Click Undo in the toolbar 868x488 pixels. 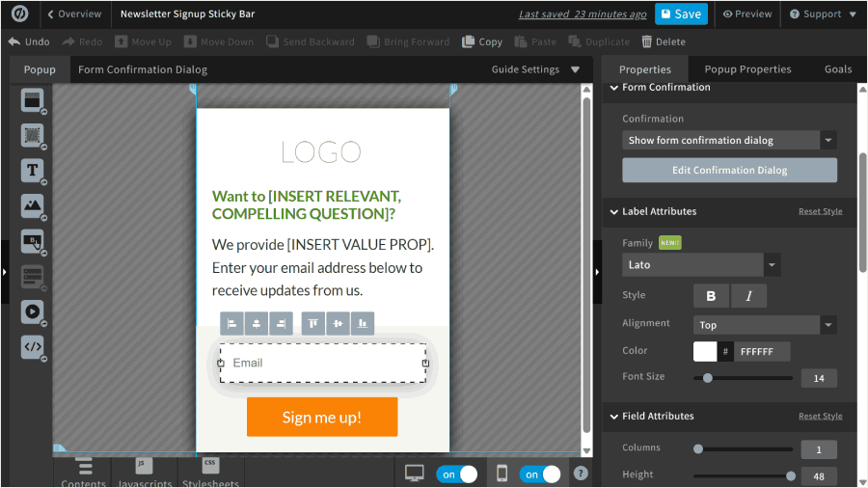point(29,42)
